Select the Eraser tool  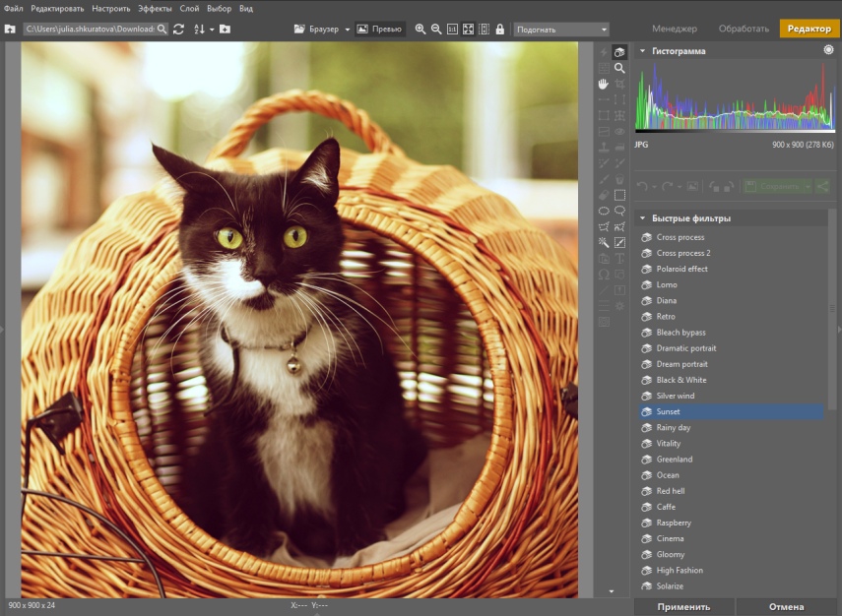(x=604, y=195)
